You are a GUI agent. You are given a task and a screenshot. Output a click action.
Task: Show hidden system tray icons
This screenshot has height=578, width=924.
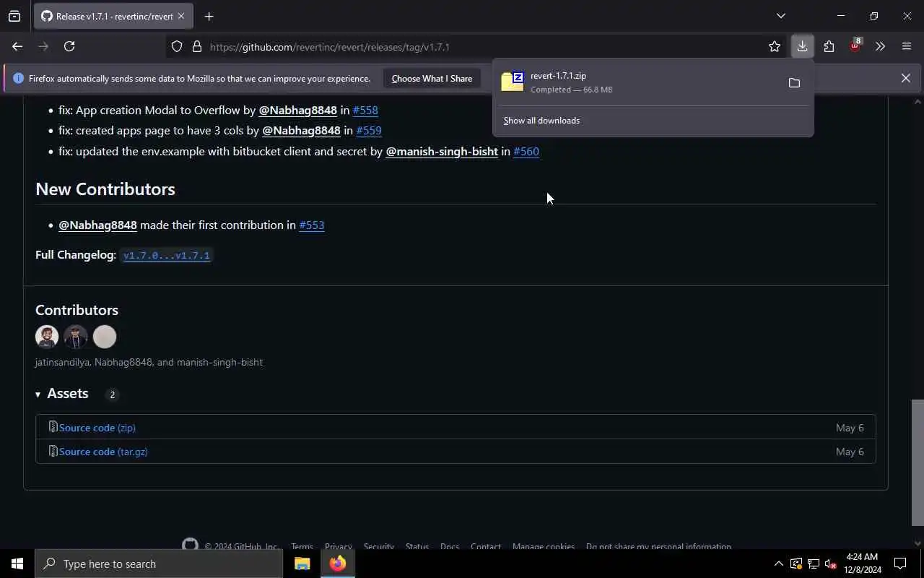(x=778, y=564)
